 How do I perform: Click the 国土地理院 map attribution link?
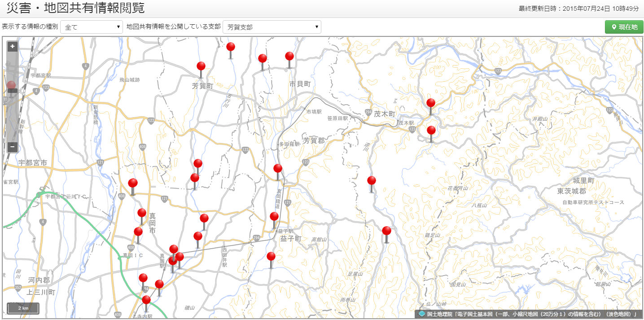pos(528,314)
